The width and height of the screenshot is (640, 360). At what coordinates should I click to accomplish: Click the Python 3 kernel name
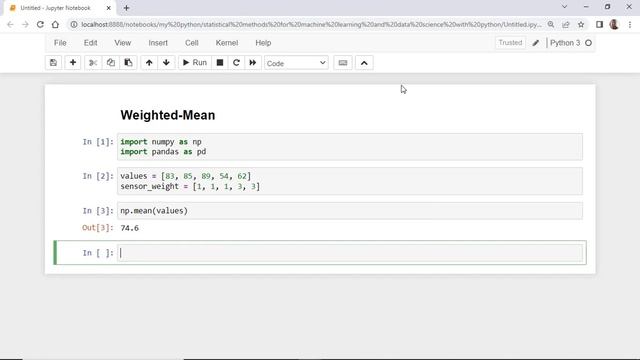pyautogui.click(x=565, y=43)
